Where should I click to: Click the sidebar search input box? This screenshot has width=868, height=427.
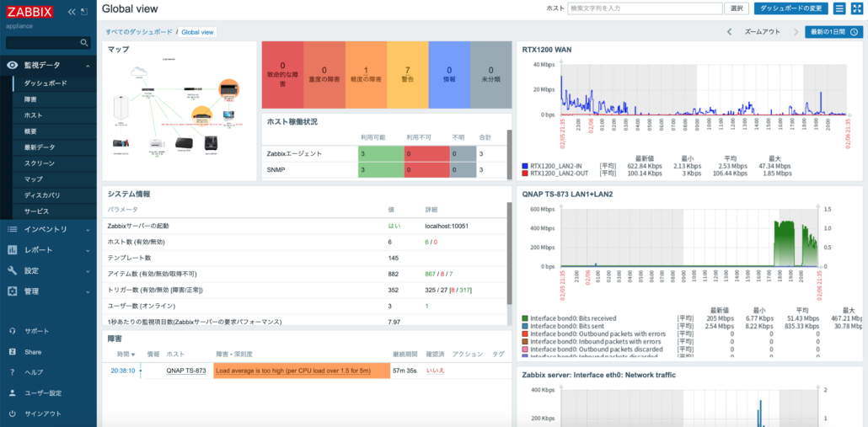coord(48,43)
